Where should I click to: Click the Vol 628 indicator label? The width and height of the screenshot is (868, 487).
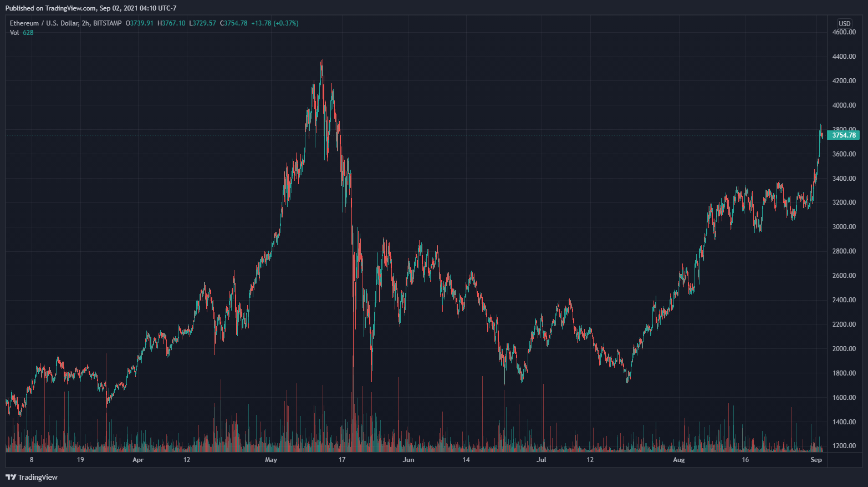point(22,33)
